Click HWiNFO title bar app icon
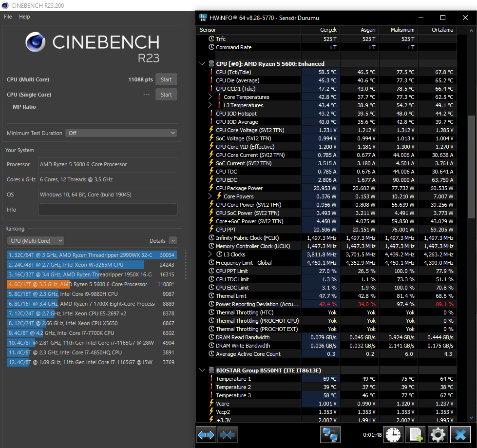 (203, 18)
